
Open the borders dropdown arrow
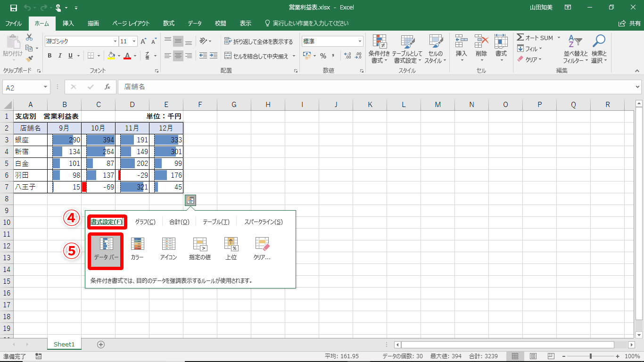click(99, 56)
